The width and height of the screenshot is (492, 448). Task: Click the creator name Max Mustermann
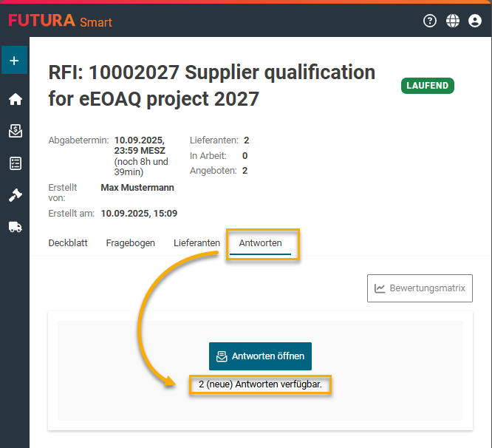point(137,188)
